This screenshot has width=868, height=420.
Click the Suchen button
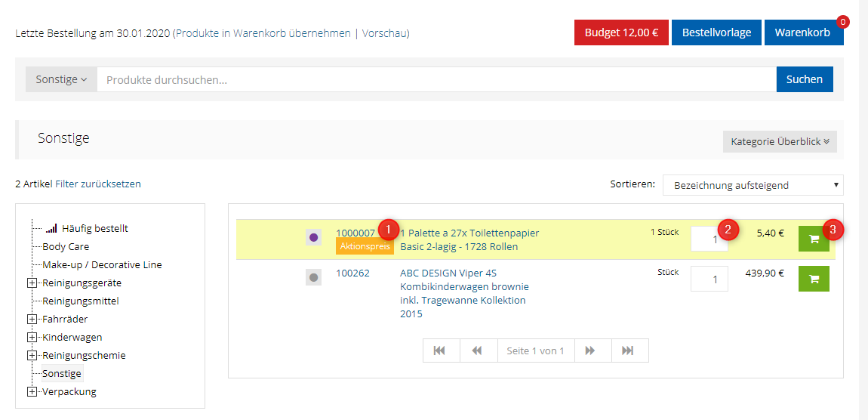[804, 79]
